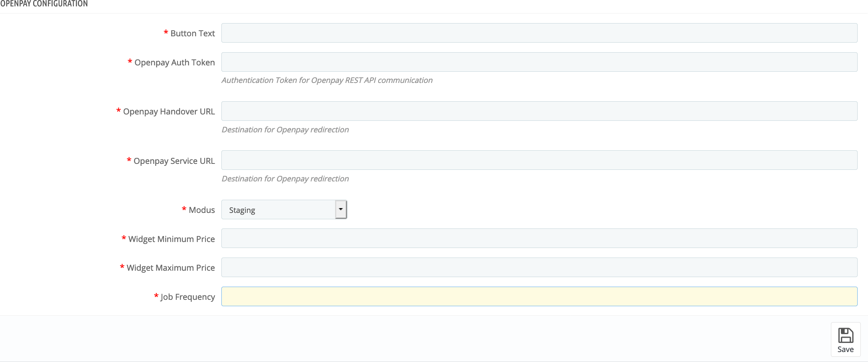Click the Modus label
This screenshot has width=868, height=362.
(x=201, y=210)
